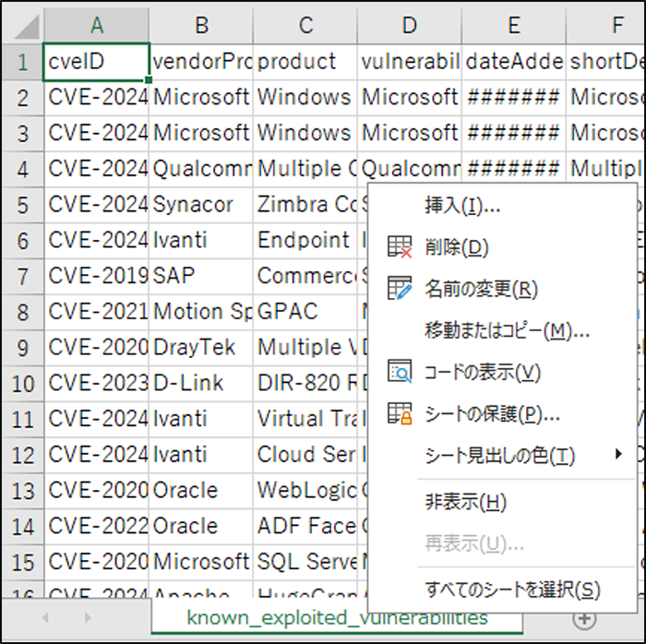This screenshot has height=644, width=646.
Task: Click cell with Cloud Ser text
Action: coord(305,455)
